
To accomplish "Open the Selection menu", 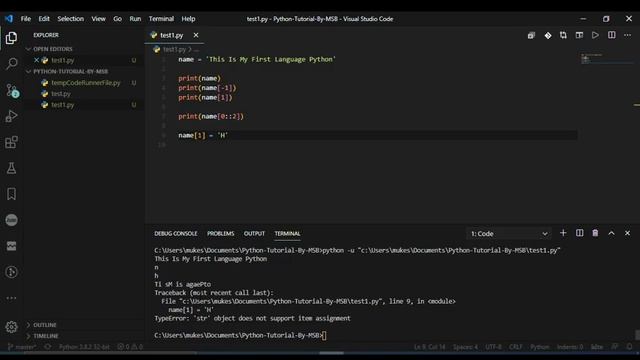I will (x=71, y=19).
